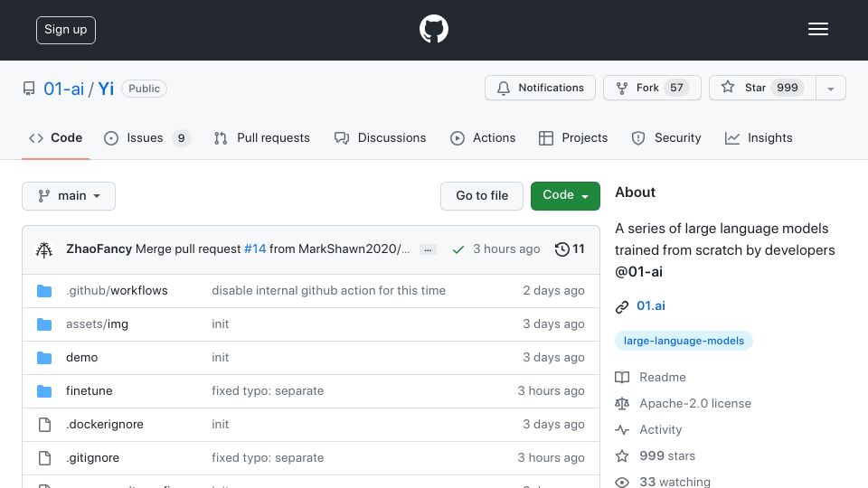Viewport: 868px width, 488px height.
Task: Click the GitHub Octocat logo
Action: coord(433,29)
